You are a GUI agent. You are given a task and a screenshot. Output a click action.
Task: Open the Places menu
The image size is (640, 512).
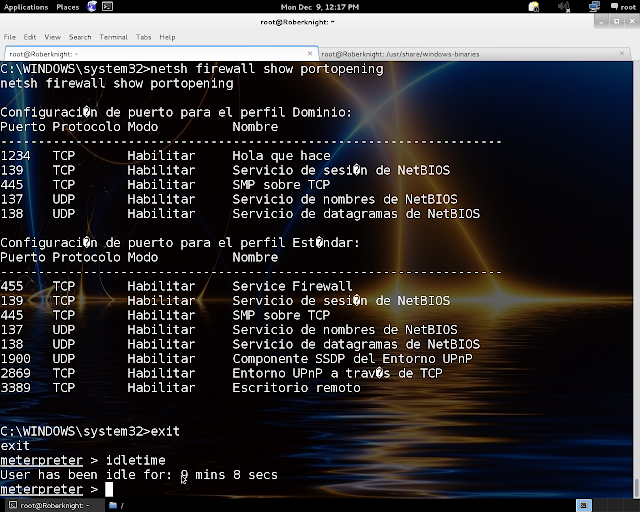coord(68,7)
